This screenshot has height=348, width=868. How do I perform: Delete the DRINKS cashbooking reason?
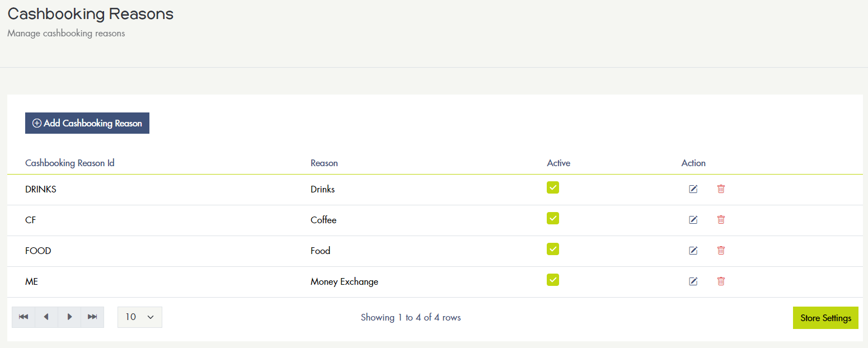coord(721,189)
